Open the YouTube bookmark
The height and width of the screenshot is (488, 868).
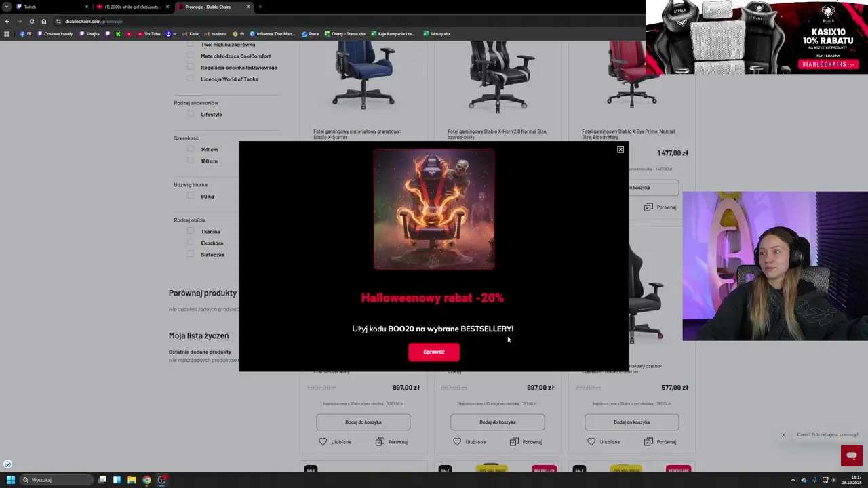tap(149, 34)
